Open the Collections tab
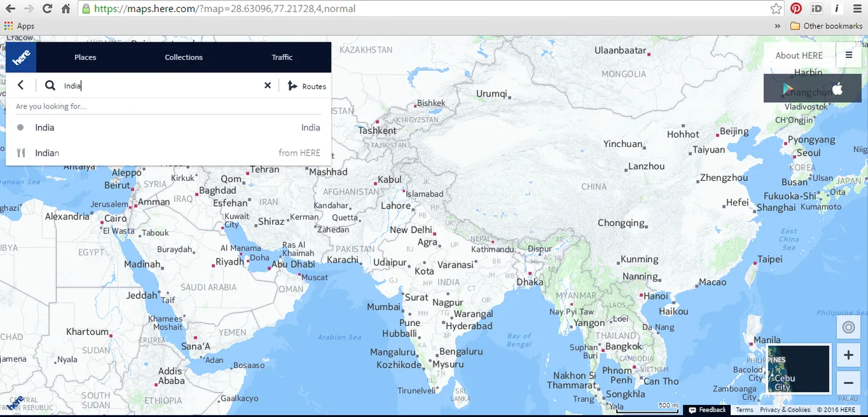The image size is (868, 417). point(184,57)
